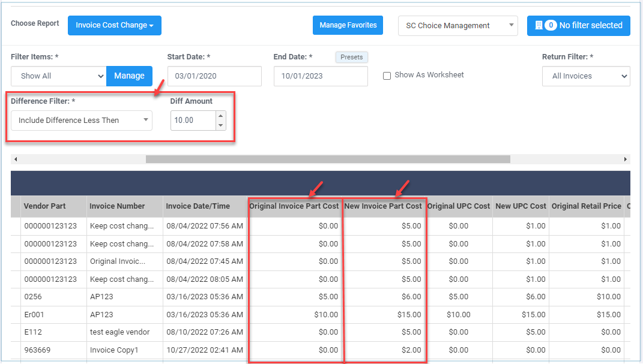Screen dimensions: 643x364
Task: Click the horizontal scrollbar thumb
Action: coord(327,160)
